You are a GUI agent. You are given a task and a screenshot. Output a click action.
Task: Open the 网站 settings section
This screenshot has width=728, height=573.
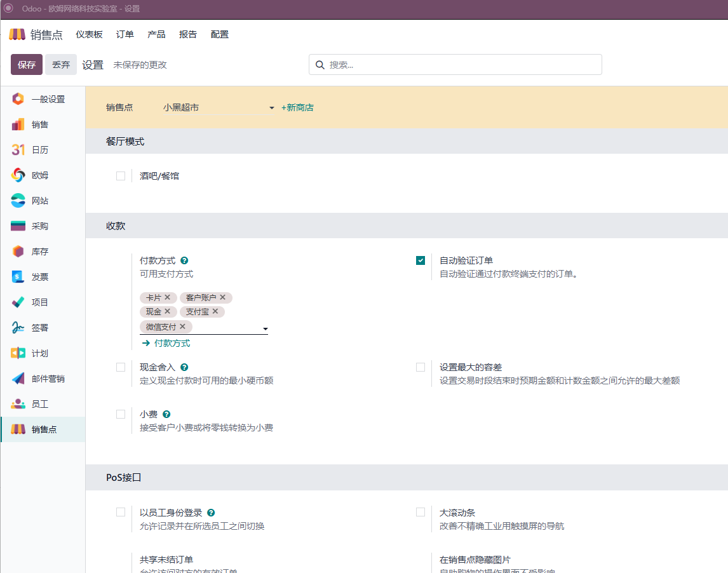click(43, 201)
